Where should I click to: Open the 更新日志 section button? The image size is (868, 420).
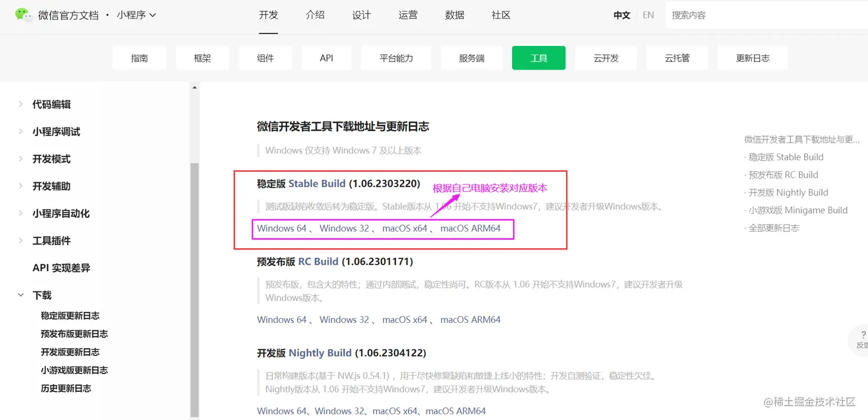(x=753, y=58)
